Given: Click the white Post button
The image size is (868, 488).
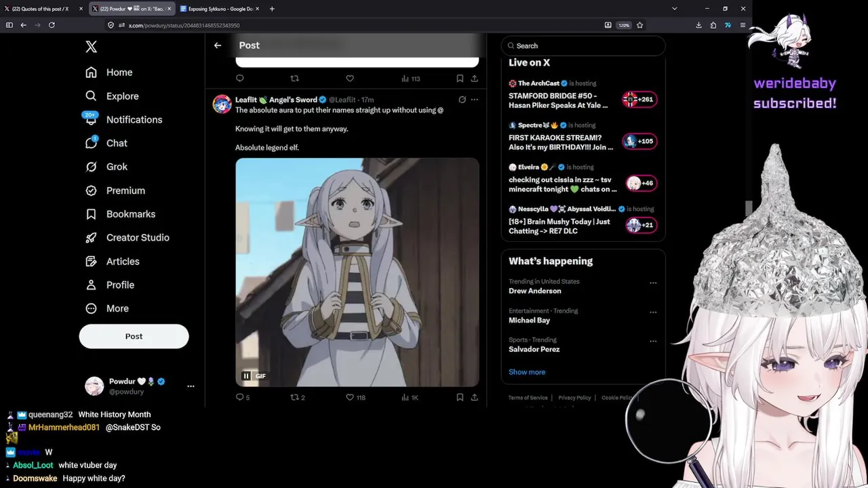Looking at the screenshot, I should click(134, 336).
